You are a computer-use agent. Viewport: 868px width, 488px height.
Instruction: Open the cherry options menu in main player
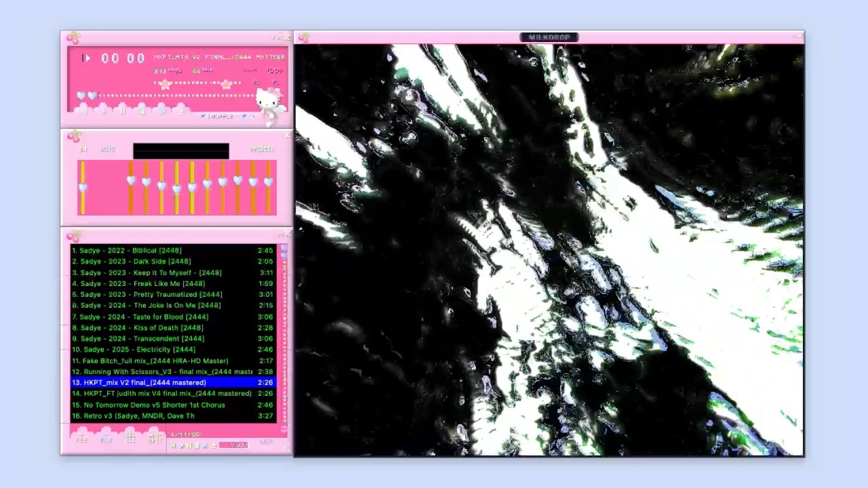(74, 38)
